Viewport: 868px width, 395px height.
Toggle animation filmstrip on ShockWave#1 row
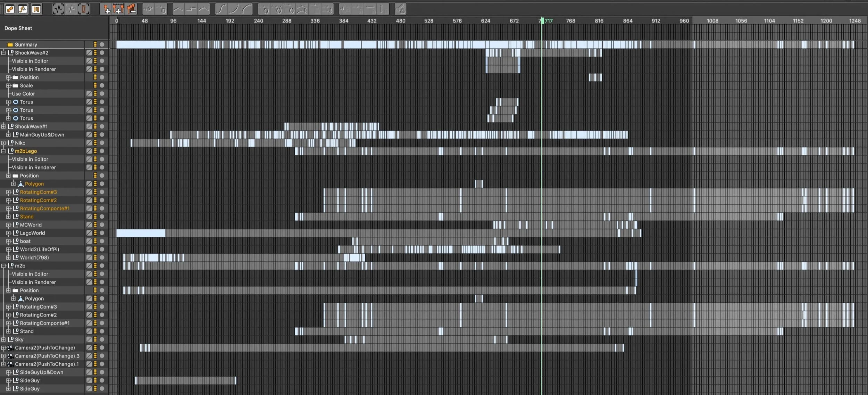coord(95,126)
